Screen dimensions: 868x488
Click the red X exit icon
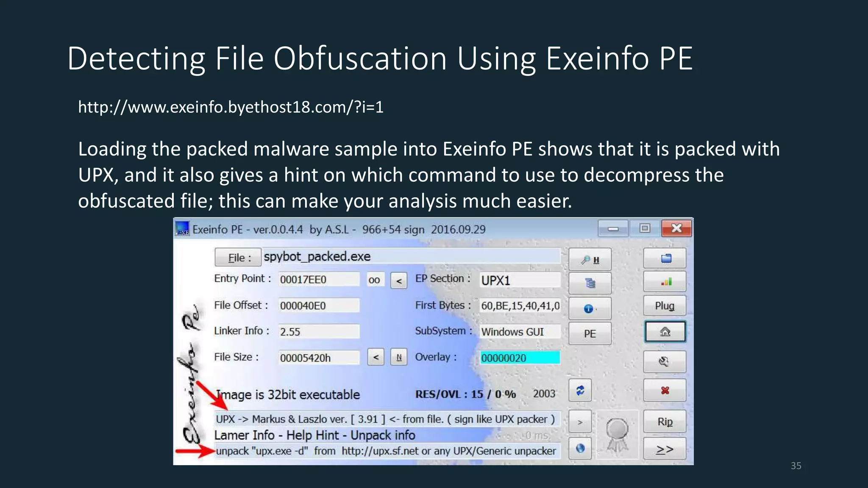pyautogui.click(x=665, y=390)
